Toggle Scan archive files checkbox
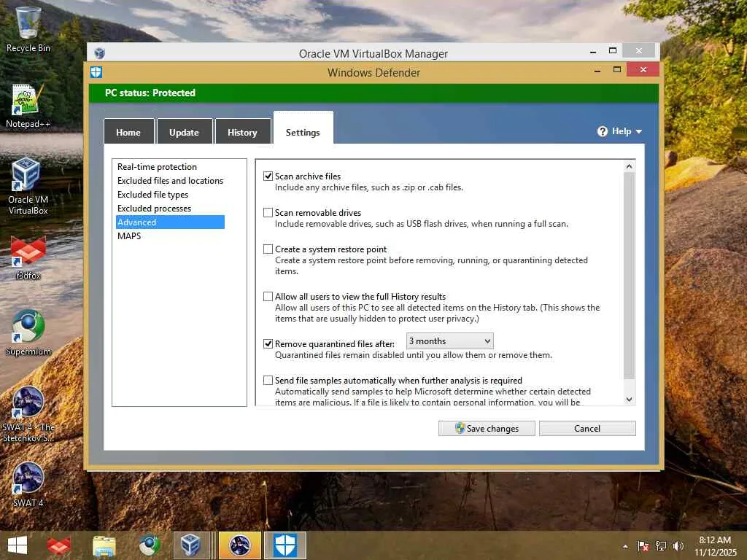 (x=268, y=176)
